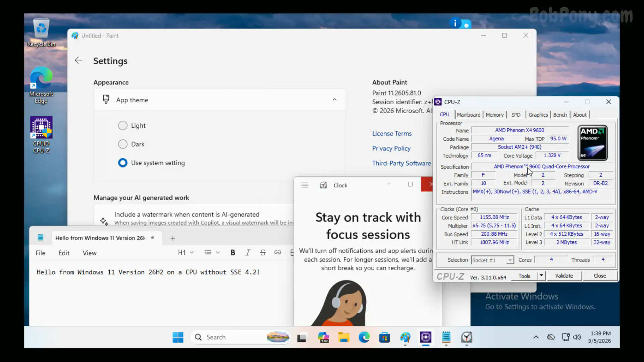Toggle bold formatting in Notepad
This screenshot has height=362, width=644.
click(232, 253)
